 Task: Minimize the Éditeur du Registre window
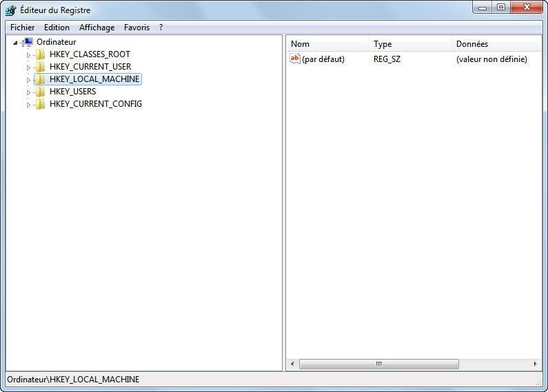point(483,8)
